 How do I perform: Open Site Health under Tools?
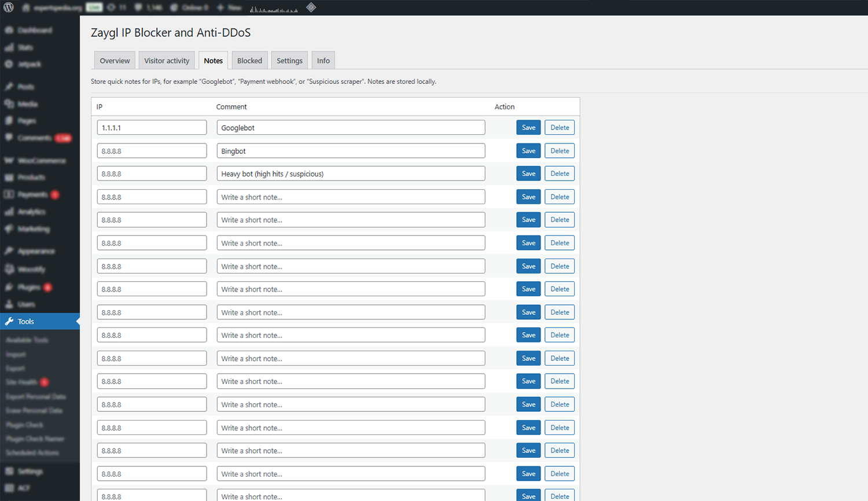coord(22,382)
